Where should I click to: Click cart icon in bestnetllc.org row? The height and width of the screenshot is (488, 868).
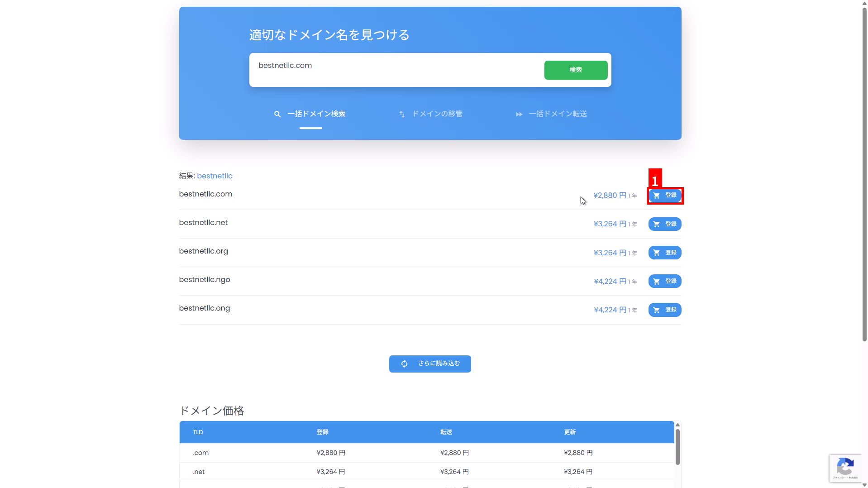tap(656, 253)
